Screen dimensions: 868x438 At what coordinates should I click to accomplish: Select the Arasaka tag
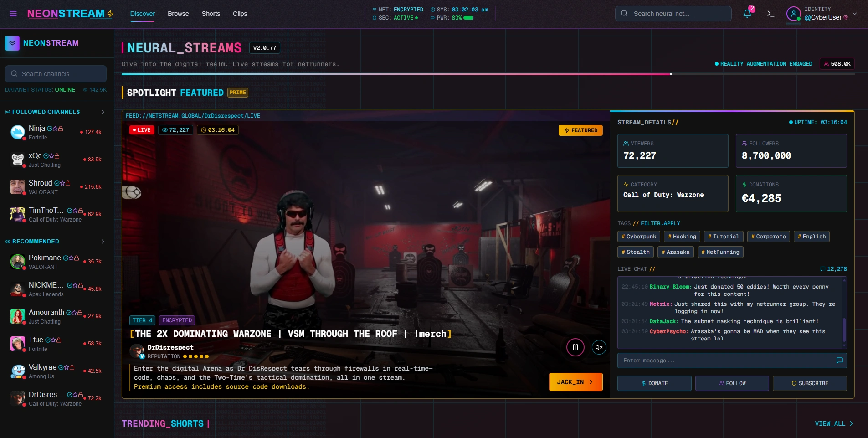click(x=676, y=252)
